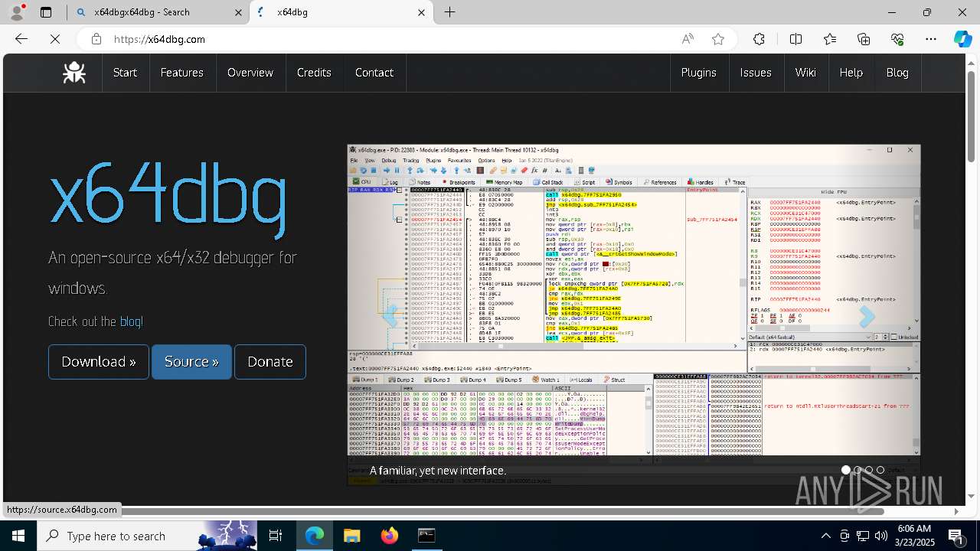Close the x64dbg - Search tab
The image size is (980, 551).
[238, 12]
